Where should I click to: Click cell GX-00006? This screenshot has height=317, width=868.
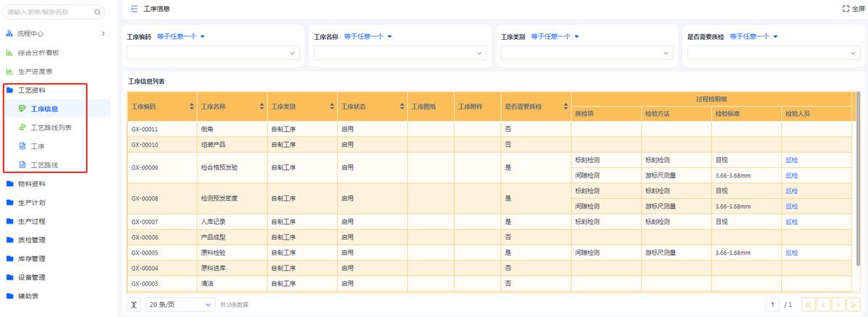161,237
